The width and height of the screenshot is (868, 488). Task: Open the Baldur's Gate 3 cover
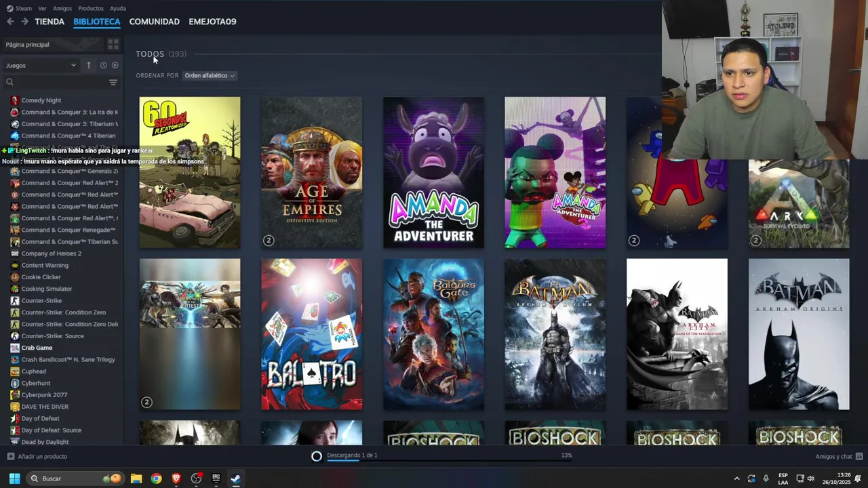point(434,334)
